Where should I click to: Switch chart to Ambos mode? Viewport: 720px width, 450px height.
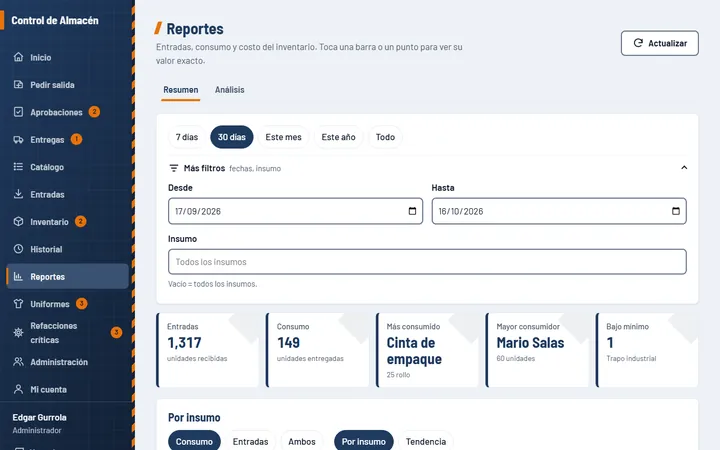click(x=302, y=441)
